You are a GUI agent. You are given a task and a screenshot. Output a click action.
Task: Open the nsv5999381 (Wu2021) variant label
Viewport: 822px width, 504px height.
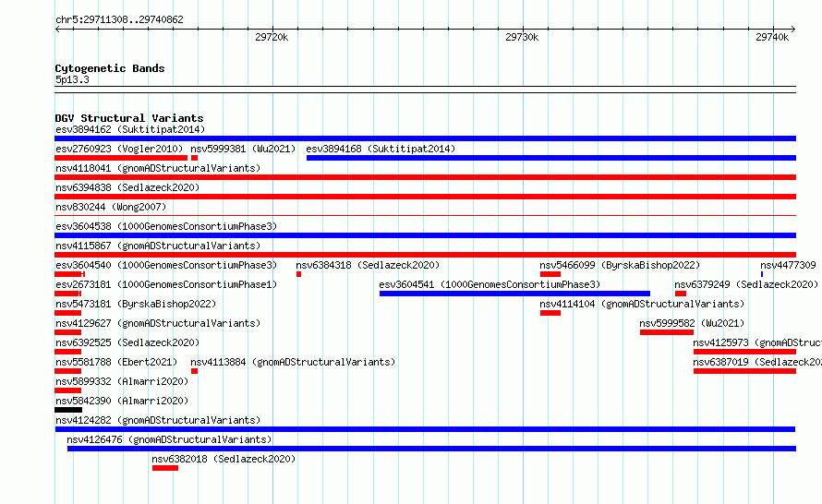(x=243, y=149)
